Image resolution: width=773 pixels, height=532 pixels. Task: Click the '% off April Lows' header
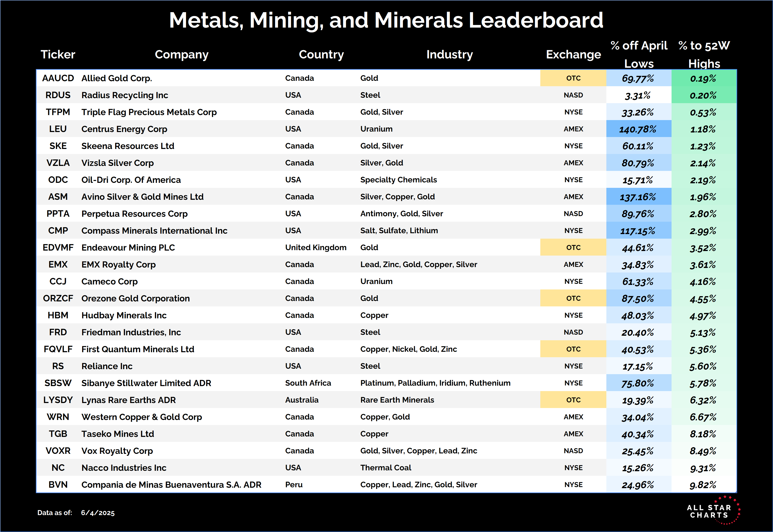639,54
